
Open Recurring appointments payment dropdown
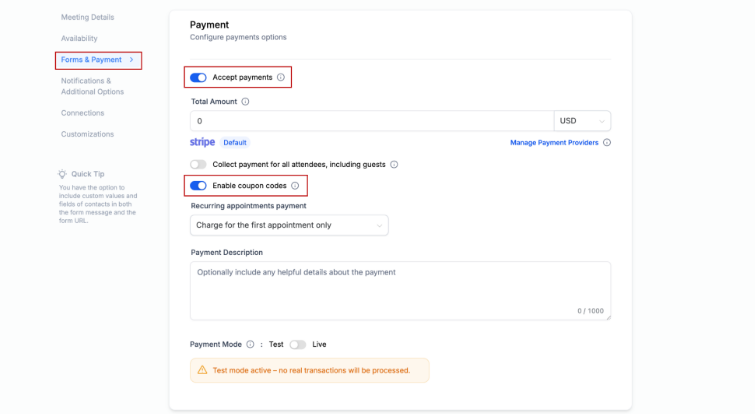coord(289,225)
